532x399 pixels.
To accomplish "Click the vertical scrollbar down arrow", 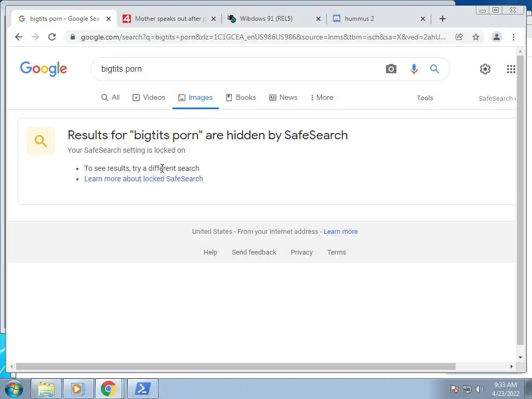I will click(x=520, y=357).
